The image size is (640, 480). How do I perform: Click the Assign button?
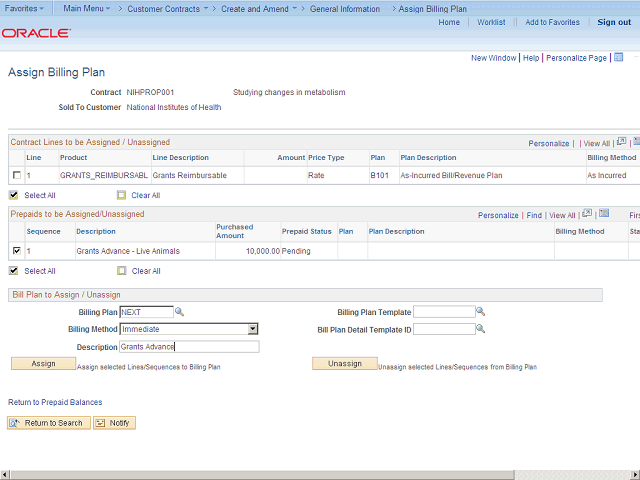(x=43, y=364)
